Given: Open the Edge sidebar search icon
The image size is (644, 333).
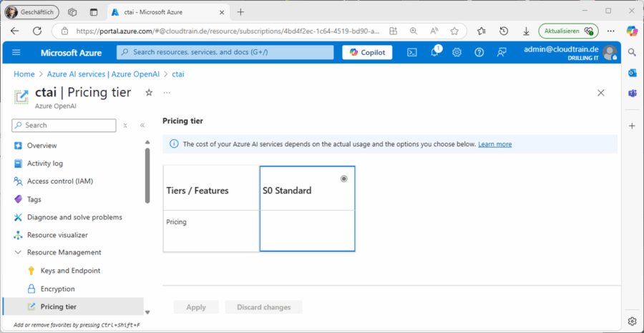Looking at the screenshot, I should pyautogui.click(x=632, y=51).
